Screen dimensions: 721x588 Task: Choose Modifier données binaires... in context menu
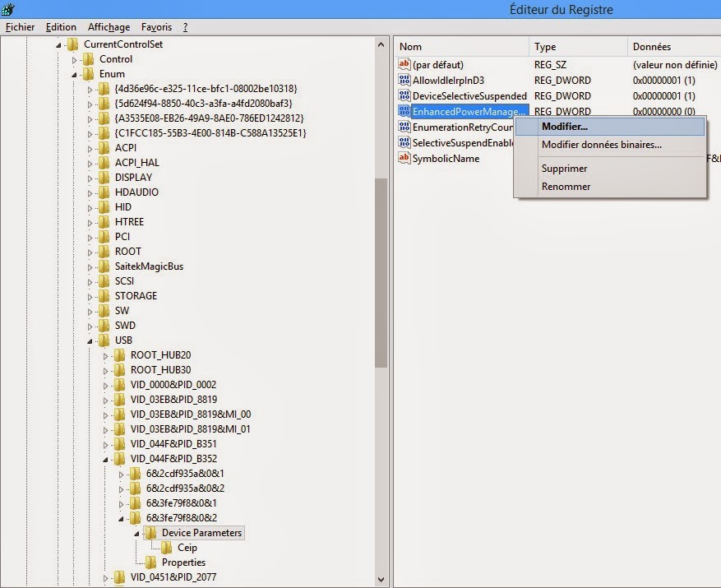610,145
